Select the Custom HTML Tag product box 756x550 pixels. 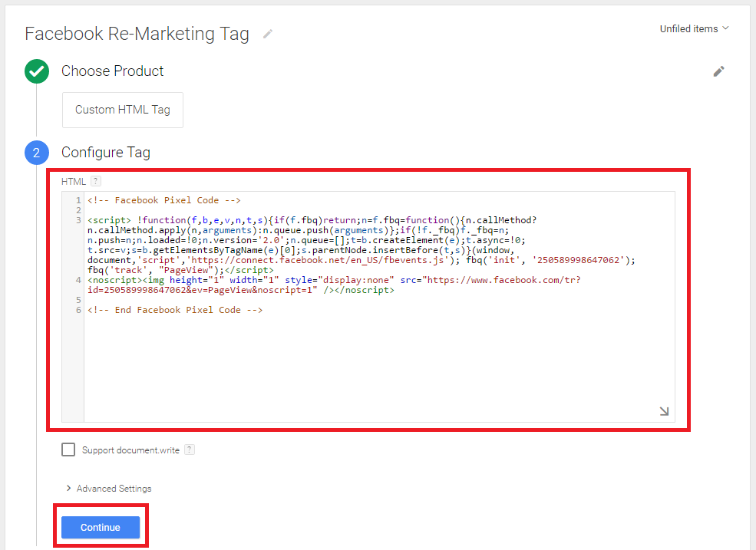coord(123,110)
